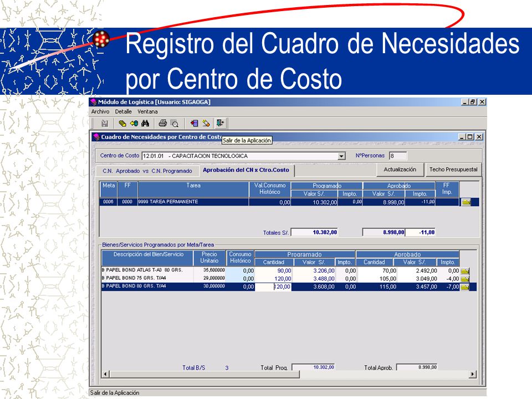Restore down the Módulo de Logística window
Viewport: 532px width, 399px height.
click(x=473, y=102)
